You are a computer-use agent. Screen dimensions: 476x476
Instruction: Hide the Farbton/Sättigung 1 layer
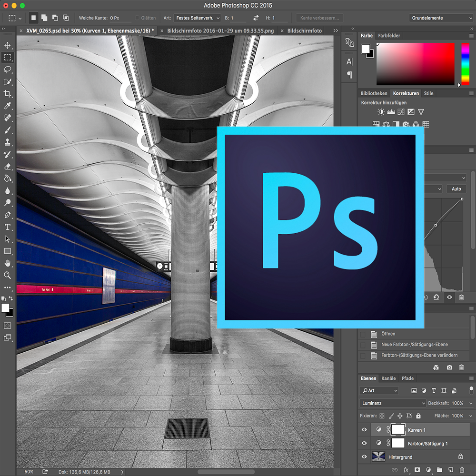[364, 443]
